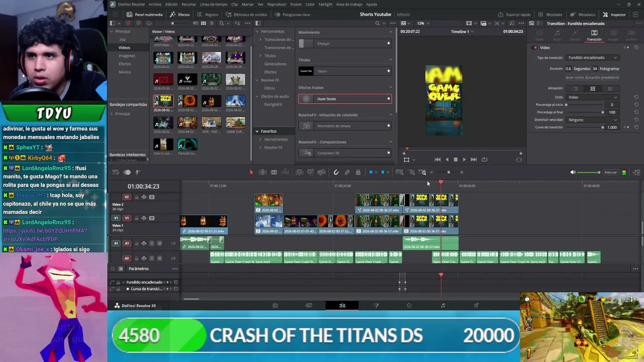This screenshot has height=362, width=644.
Task: Toggle favorite star for Compositor 3D
Action: (388, 153)
